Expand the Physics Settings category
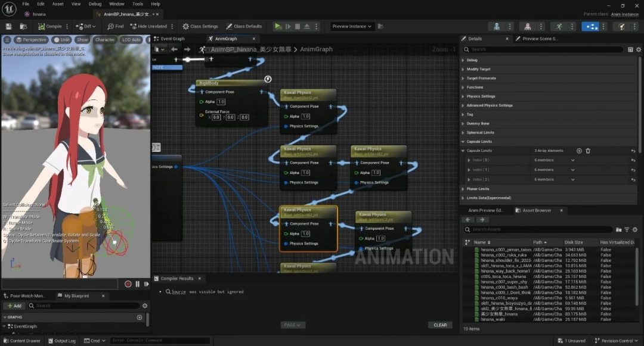 point(463,96)
